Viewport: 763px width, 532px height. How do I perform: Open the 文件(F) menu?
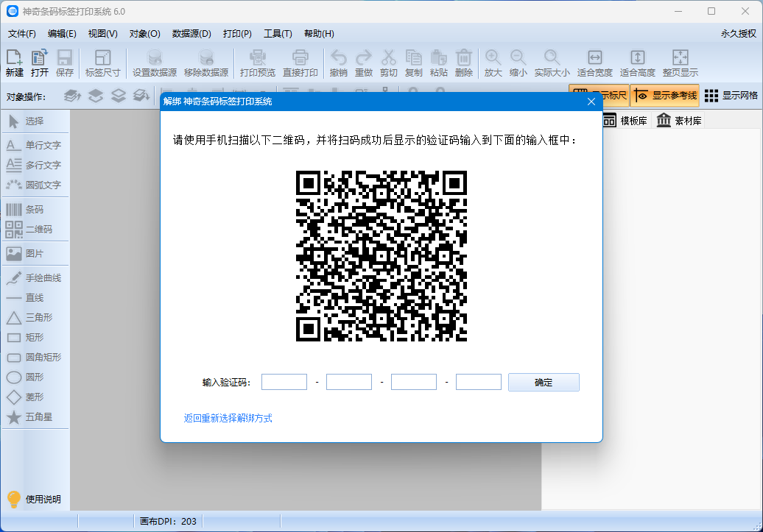tap(22, 34)
